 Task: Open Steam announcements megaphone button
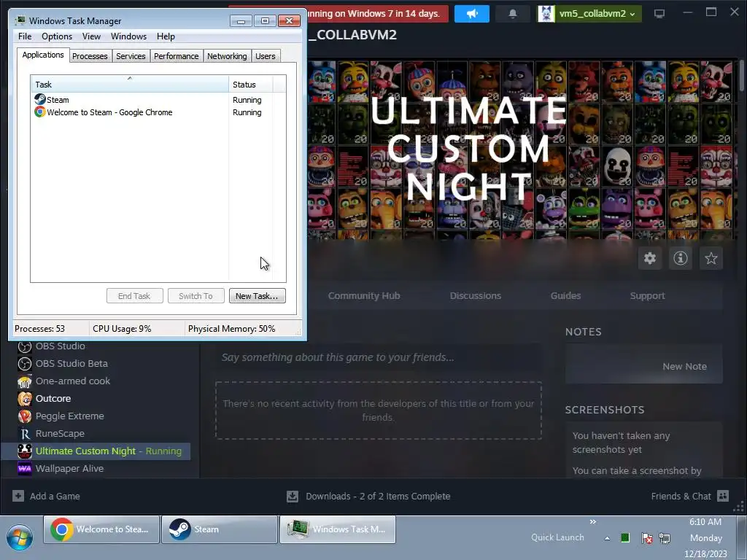click(x=472, y=13)
